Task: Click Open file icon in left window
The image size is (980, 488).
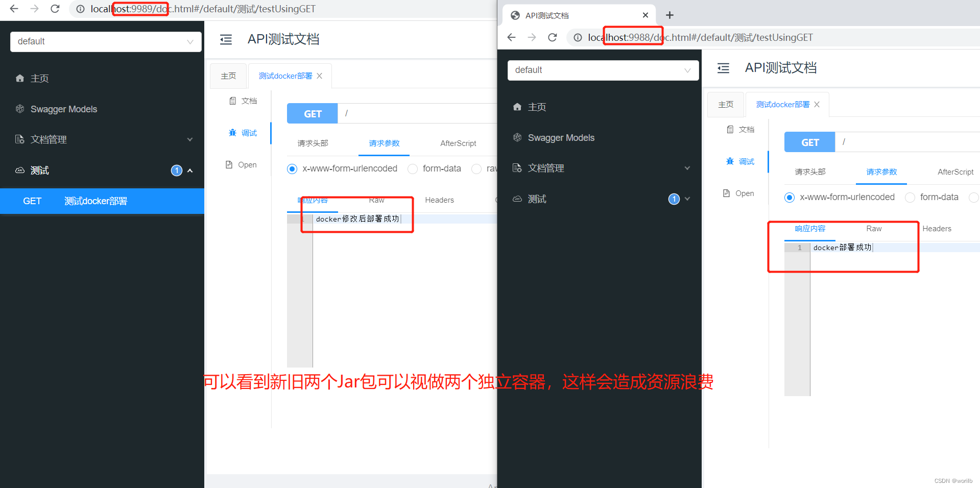Action: (x=229, y=164)
